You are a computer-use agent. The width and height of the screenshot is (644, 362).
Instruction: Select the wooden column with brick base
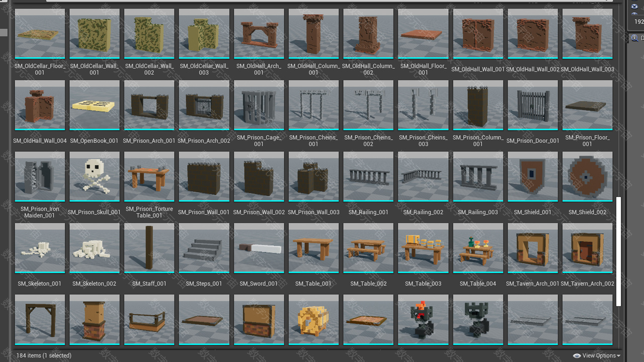click(95, 319)
